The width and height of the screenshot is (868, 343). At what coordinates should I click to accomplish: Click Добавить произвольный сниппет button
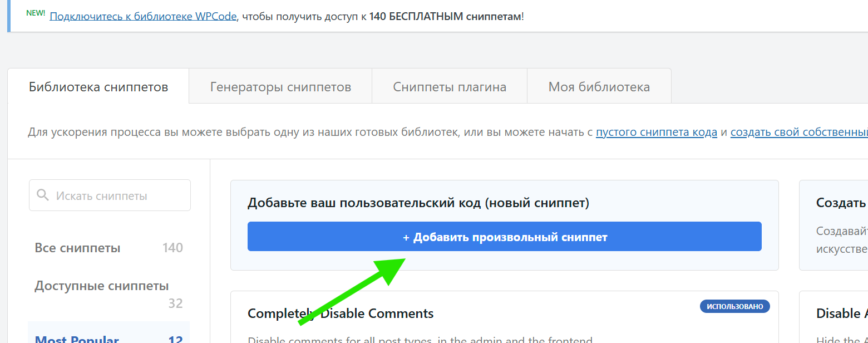[x=504, y=236]
